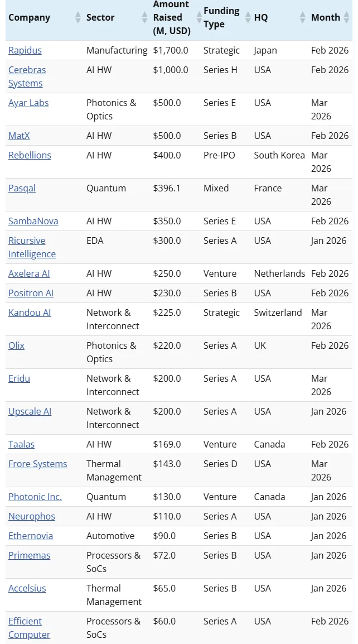The width and height of the screenshot is (358, 644).
Task: Click the Axelera AI link
Action: [29, 273]
